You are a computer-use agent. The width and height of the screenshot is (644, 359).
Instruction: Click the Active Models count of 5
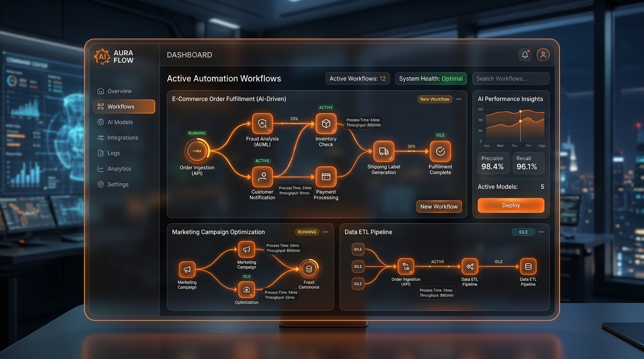tap(542, 187)
